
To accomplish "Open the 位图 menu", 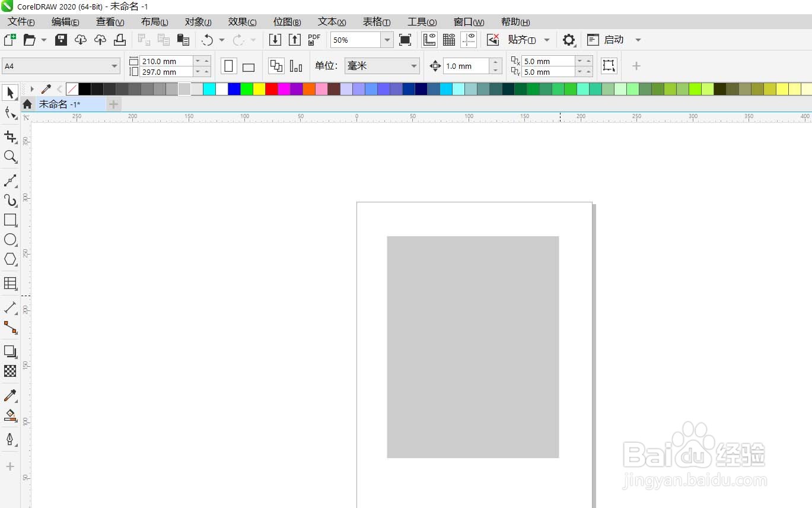I will pos(287,22).
